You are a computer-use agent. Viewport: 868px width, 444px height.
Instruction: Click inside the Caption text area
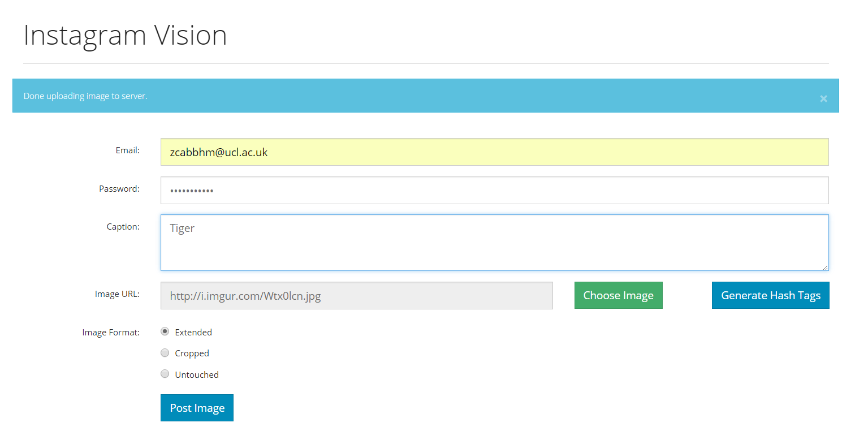[x=495, y=243]
